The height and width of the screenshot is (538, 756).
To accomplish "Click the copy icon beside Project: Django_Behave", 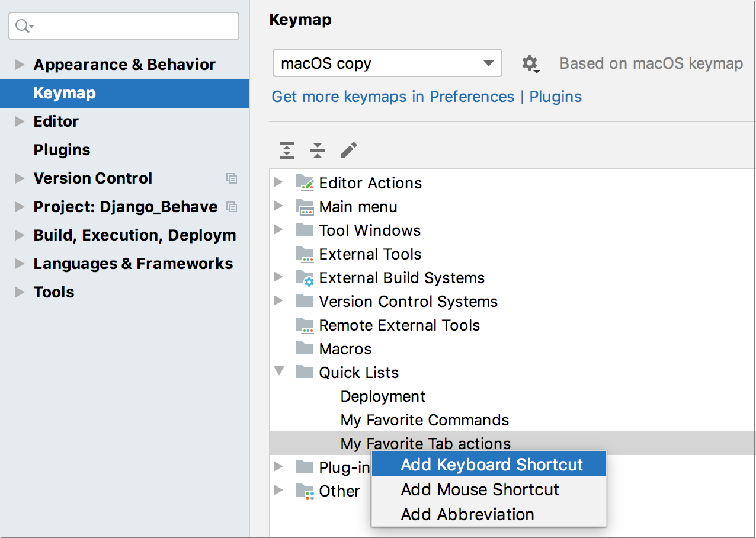I will 232,207.
